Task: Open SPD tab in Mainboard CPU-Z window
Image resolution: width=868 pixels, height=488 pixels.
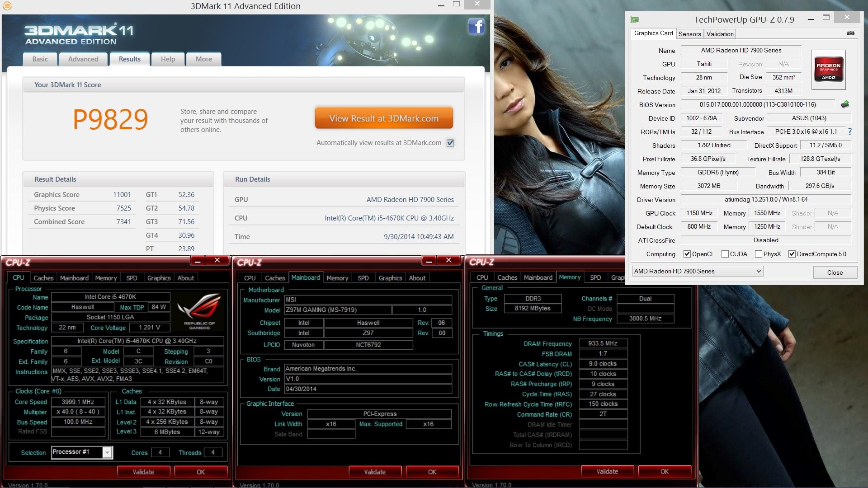Action: [363, 278]
